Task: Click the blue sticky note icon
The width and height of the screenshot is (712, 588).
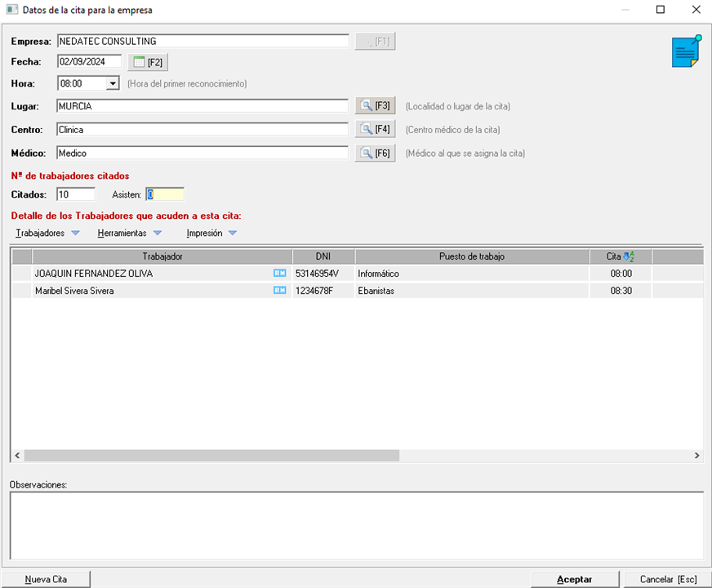Action: coord(687,51)
